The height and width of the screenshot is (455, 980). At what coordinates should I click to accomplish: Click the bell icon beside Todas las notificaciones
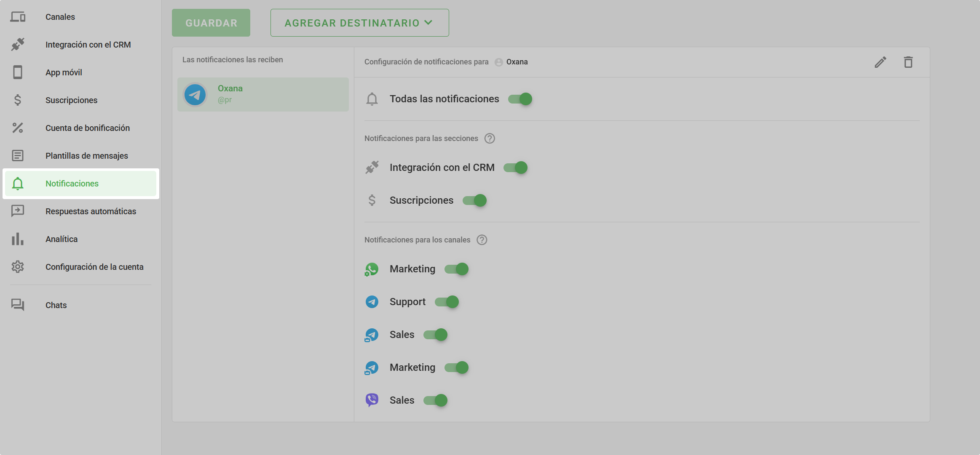pos(372,99)
